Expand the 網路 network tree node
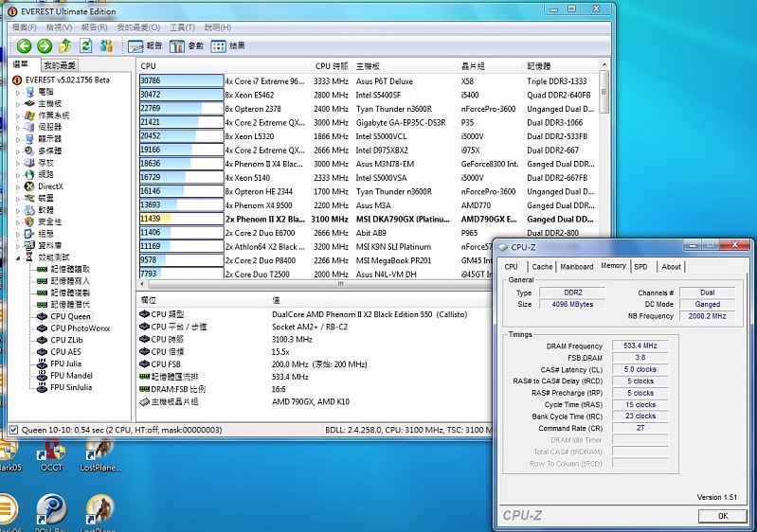The width and height of the screenshot is (757, 532). [x=18, y=174]
